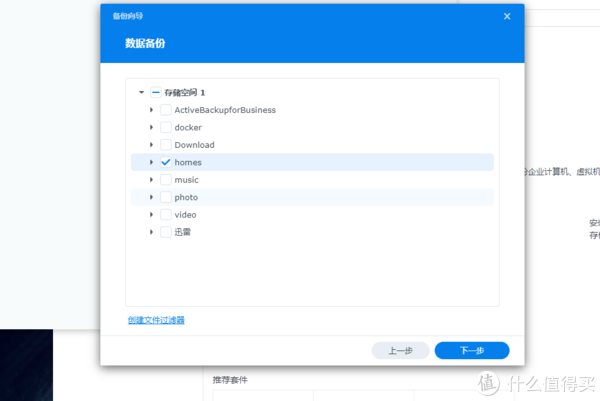Expand the video folder

(x=152, y=214)
